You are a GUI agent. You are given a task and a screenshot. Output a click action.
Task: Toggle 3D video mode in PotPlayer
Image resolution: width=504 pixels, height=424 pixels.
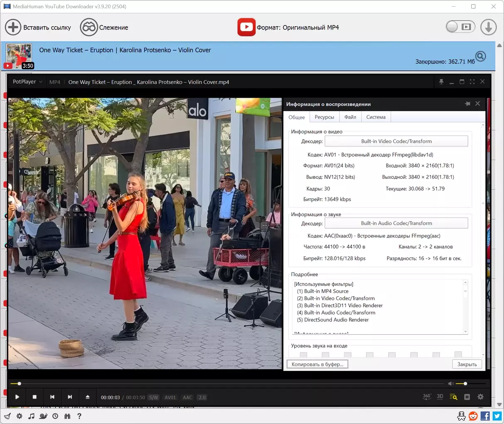[440, 397]
